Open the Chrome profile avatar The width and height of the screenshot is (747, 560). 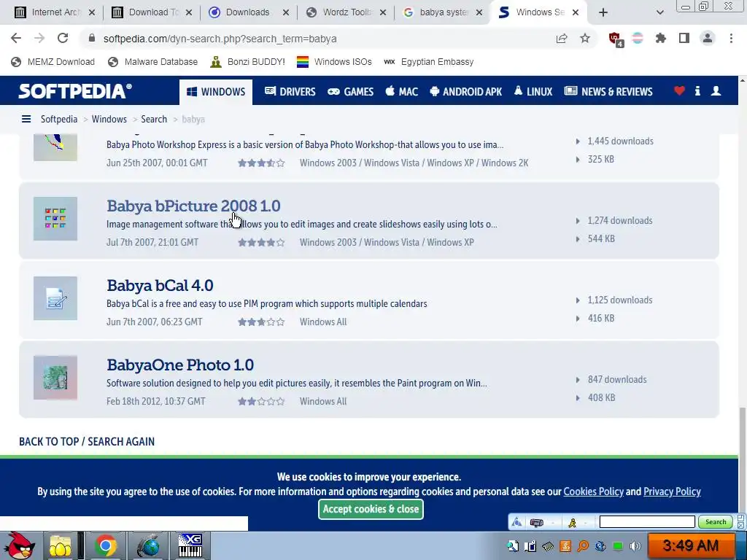(x=708, y=39)
